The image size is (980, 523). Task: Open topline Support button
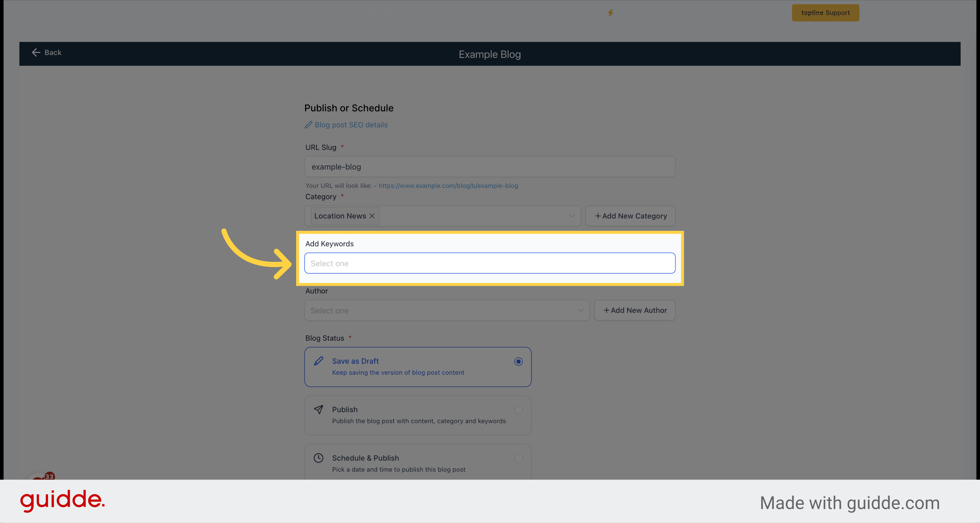click(x=826, y=13)
